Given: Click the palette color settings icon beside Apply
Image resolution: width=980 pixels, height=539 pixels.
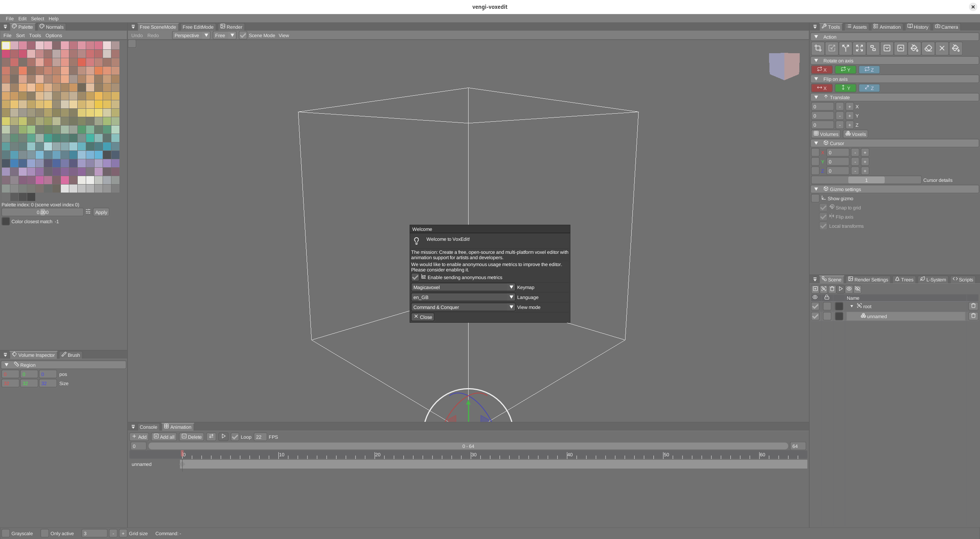Looking at the screenshot, I should (x=88, y=212).
